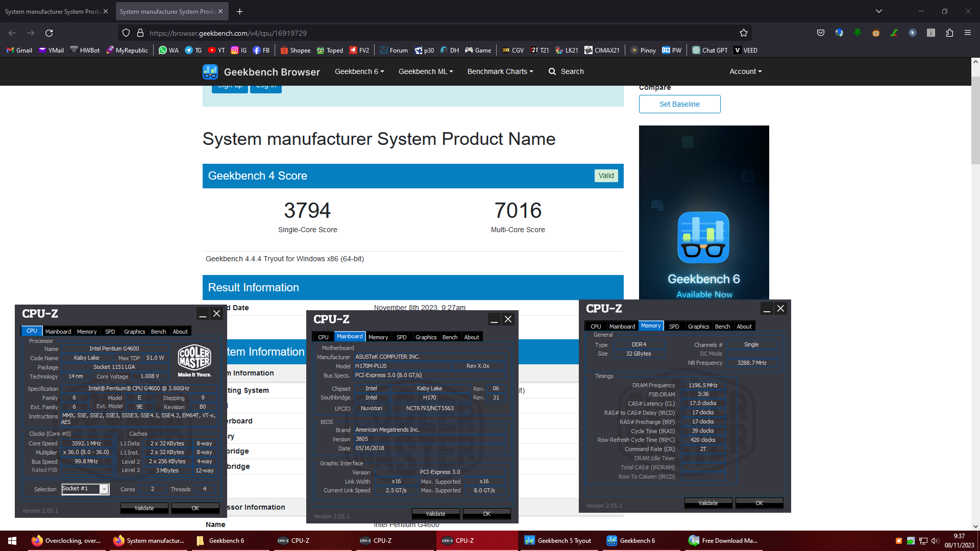Select Graphics tab in CPU-Z Mainboard window

tap(426, 337)
